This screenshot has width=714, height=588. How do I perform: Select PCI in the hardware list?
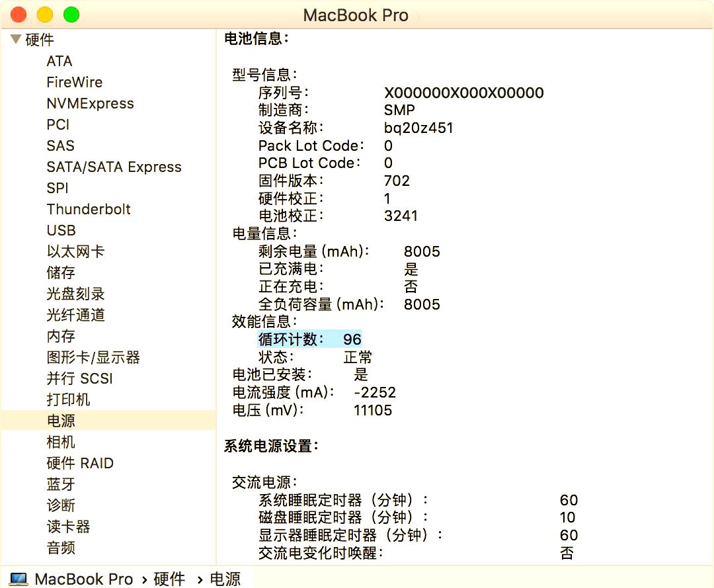point(58,124)
